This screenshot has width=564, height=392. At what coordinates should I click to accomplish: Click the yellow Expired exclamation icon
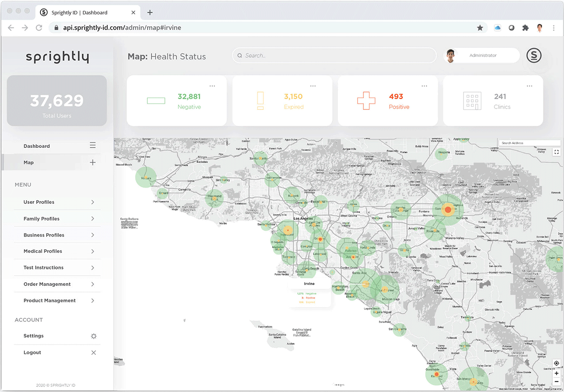tap(260, 101)
